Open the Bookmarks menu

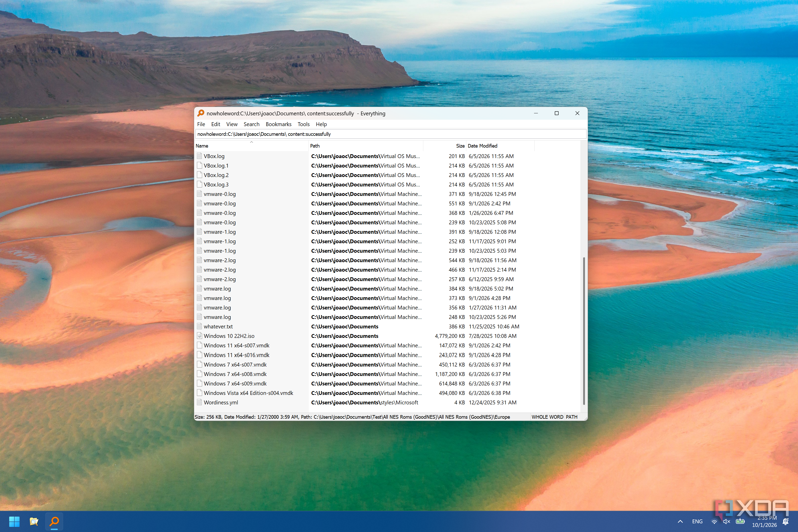click(279, 124)
